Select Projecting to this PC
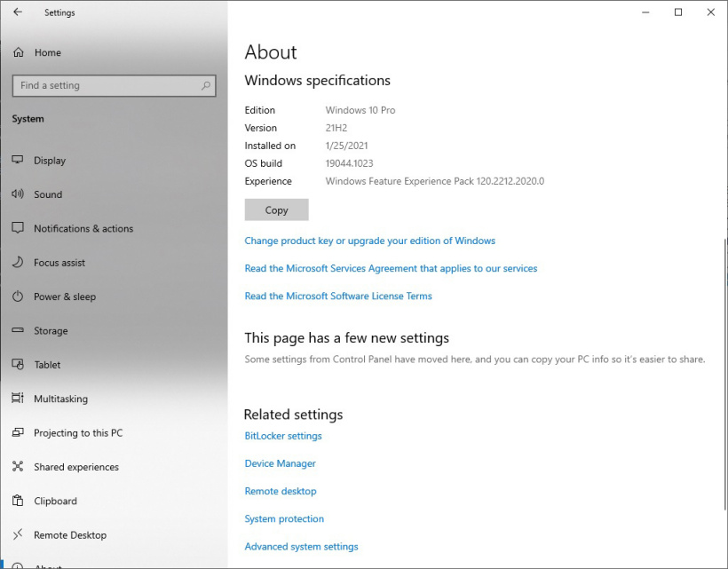This screenshot has height=569, width=728. coord(78,433)
